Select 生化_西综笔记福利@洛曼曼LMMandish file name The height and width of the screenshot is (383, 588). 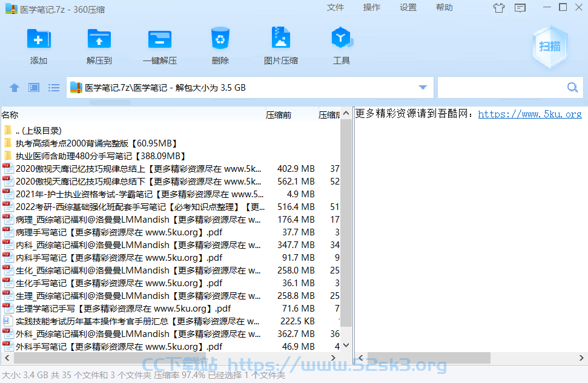point(139,270)
